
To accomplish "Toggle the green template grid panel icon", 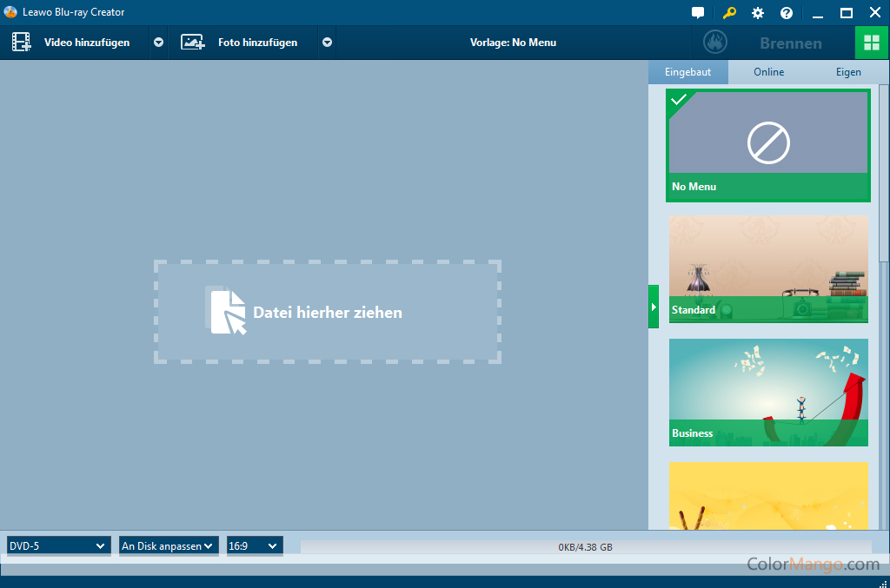I will pos(871,43).
